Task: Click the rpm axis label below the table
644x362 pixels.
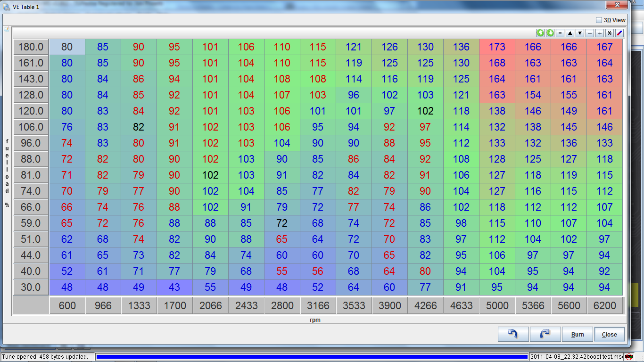Action: [x=315, y=320]
